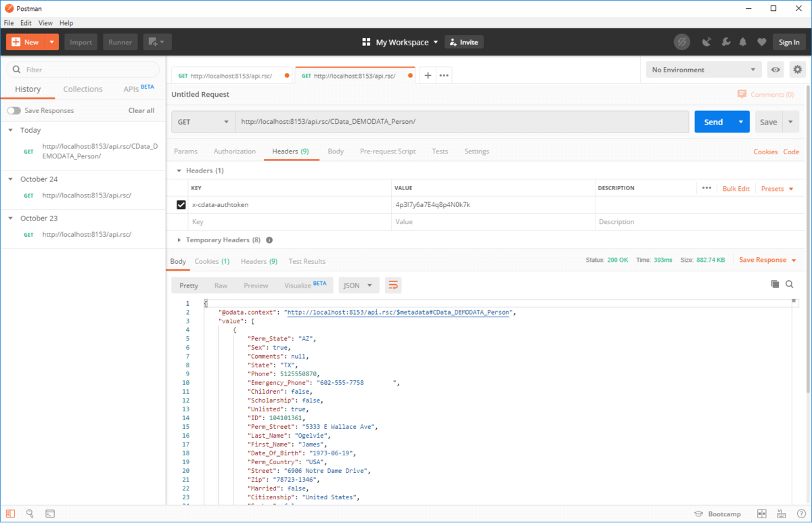Image resolution: width=812 pixels, height=523 pixels.
Task: Click the wrap lines icon in response toolbar
Action: pos(393,286)
